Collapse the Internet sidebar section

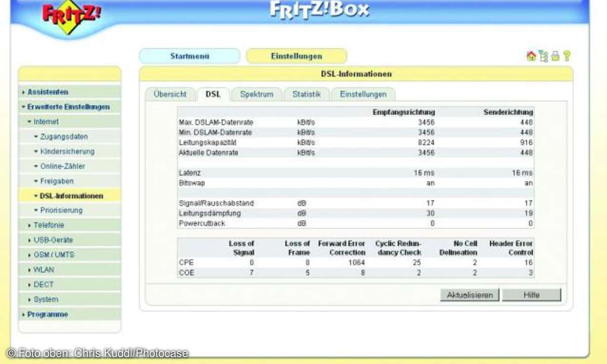point(70,122)
